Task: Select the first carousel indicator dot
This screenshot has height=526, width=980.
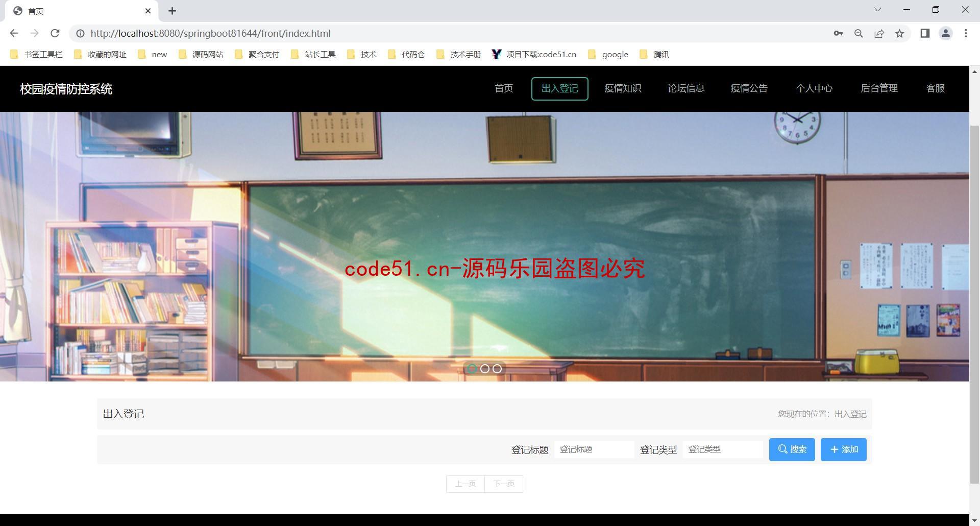Action: pos(472,369)
